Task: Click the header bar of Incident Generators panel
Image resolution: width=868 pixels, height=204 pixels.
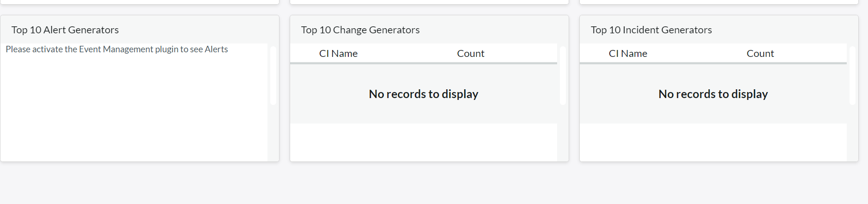Action: (719, 30)
